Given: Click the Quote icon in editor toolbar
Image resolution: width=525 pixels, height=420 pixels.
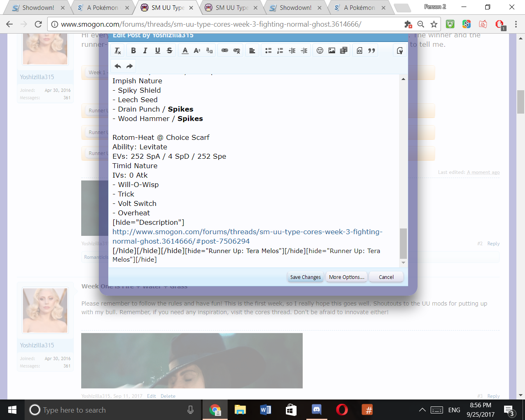Looking at the screenshot, I should click(372, 50).
